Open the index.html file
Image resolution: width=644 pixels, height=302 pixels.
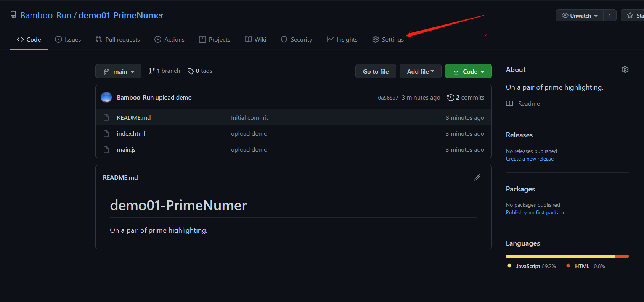click(x=131, y=134)
